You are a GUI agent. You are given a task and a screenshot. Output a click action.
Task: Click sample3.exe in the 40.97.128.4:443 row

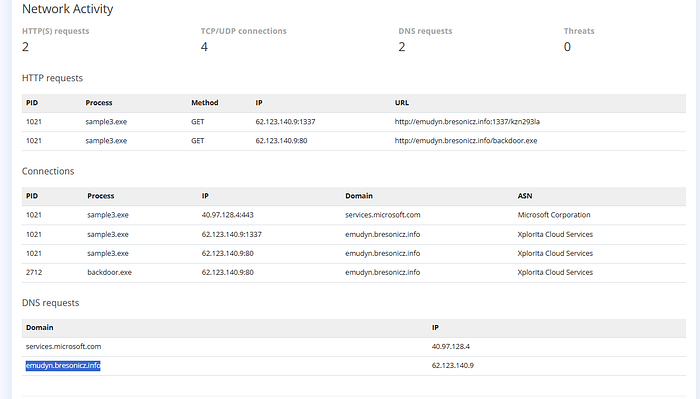tap(108, 215)
